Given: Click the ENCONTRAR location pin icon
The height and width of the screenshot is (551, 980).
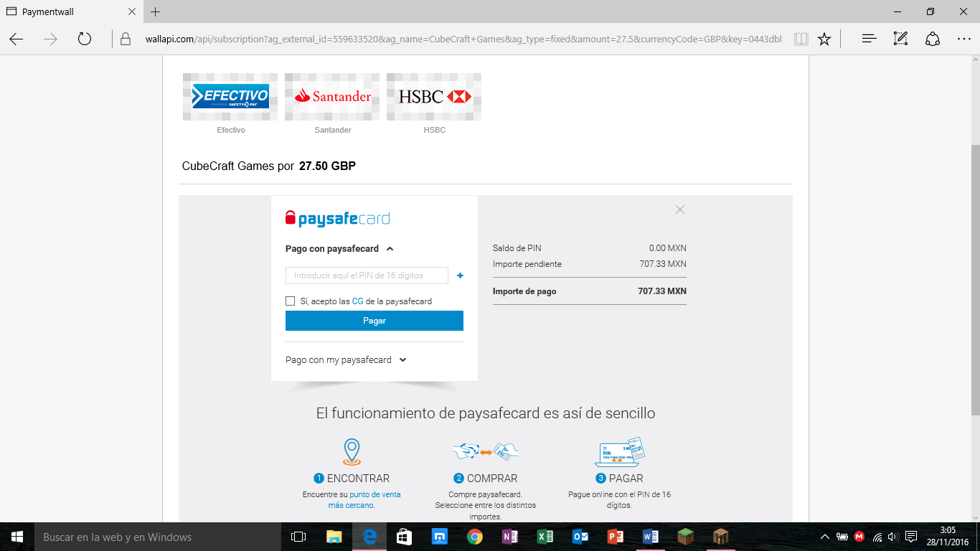Looking at the screenshot, I should coord(352,453).
